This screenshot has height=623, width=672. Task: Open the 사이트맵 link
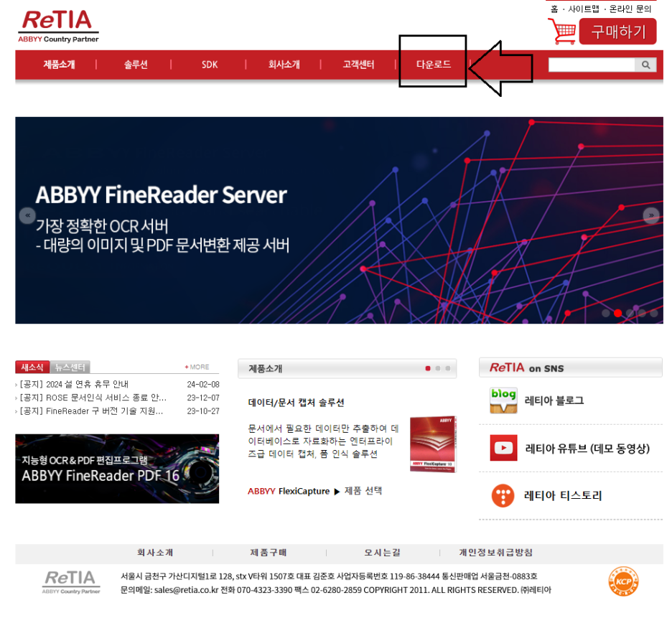[583, 9]
